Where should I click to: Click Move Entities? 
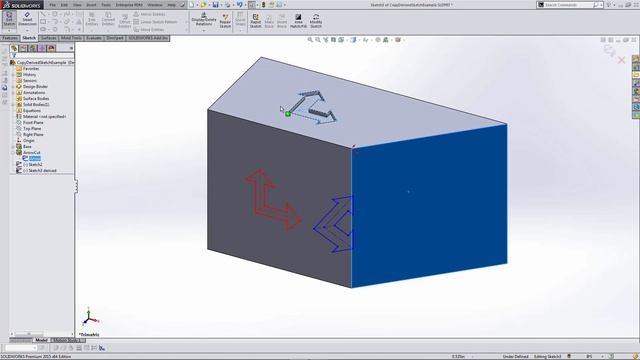click(149, 29)
